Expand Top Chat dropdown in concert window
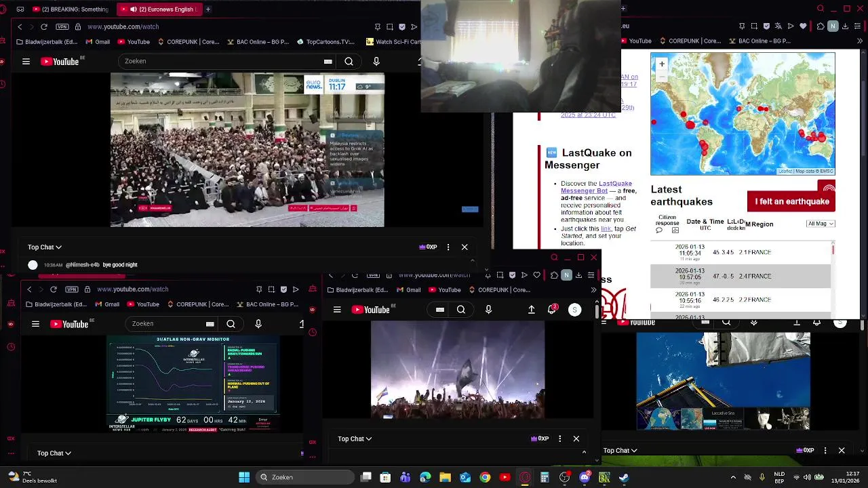The width and height of the screenshot is (868, 488). (x=355, y=439)
